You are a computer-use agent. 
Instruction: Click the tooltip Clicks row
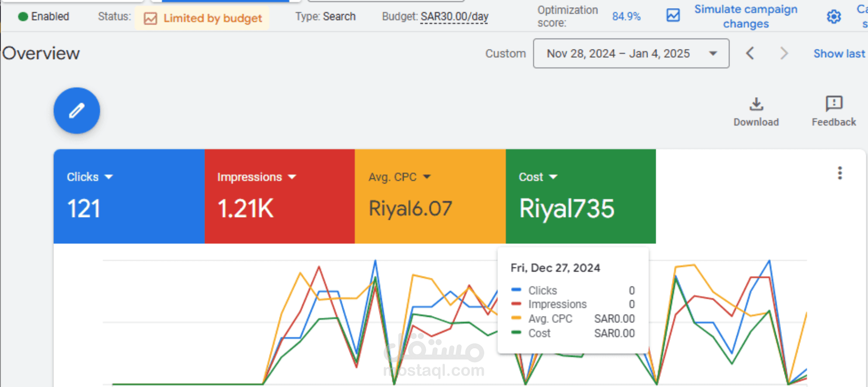pyautogui.click(x=573, y=291)
